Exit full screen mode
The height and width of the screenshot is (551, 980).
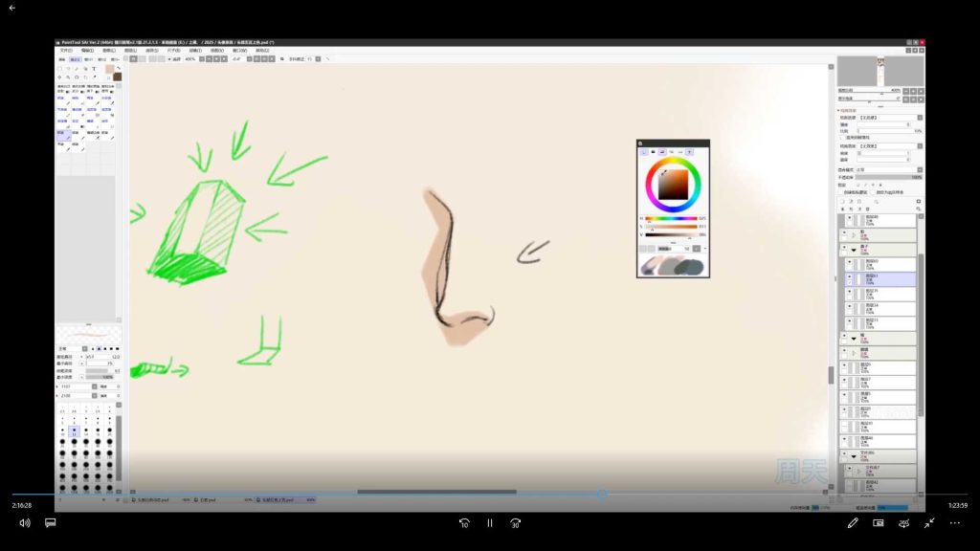(928, 523)
